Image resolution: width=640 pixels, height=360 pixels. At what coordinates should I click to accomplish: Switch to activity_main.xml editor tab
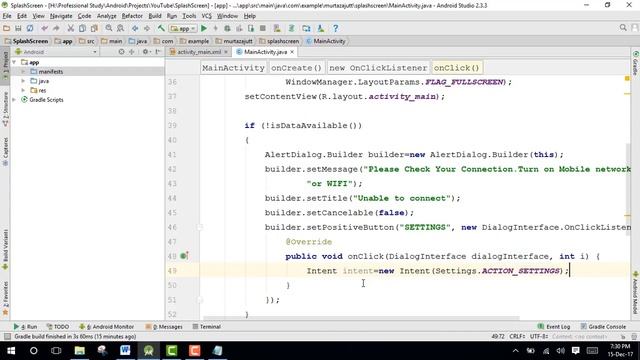click(199, 52)
